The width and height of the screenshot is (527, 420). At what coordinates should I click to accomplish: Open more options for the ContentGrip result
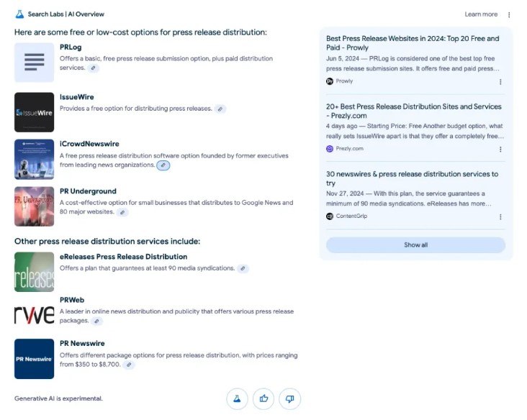tap(500, 217)
